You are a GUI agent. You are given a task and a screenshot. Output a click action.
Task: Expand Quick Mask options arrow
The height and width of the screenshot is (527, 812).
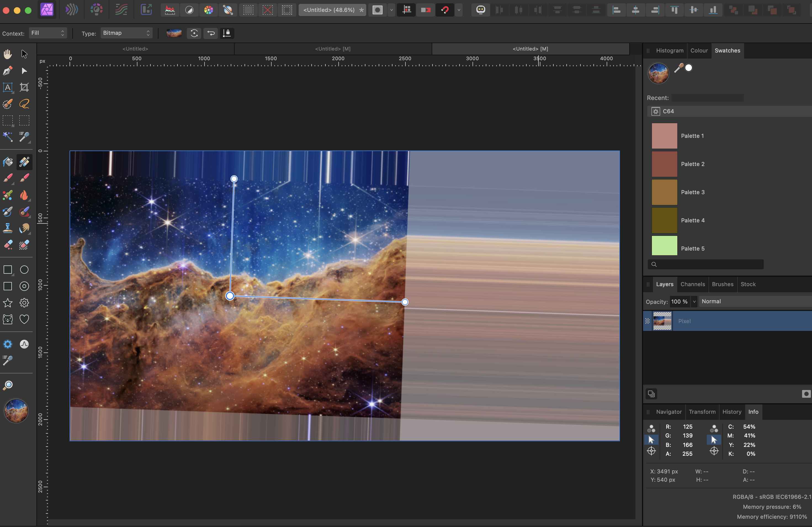pos(391,10)
